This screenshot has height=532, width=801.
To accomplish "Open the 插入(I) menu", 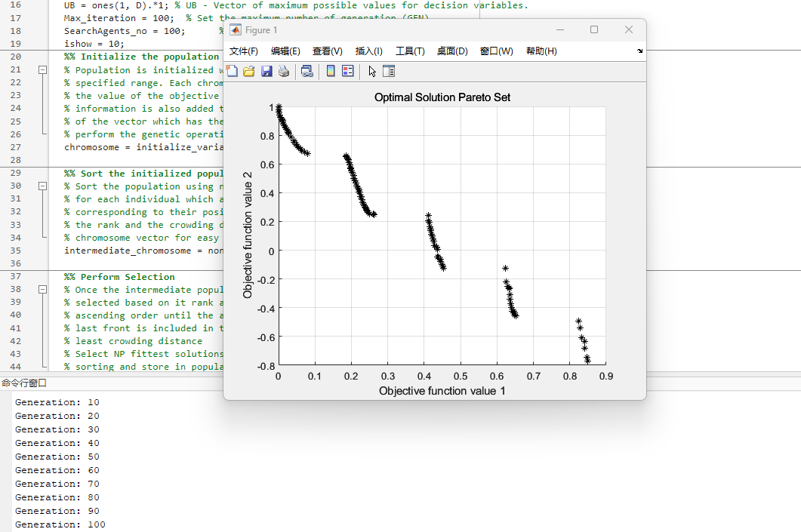I will 368,51.
